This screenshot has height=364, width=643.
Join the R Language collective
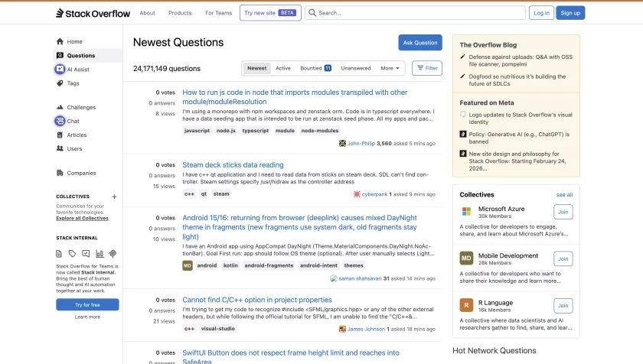[563, 305]
